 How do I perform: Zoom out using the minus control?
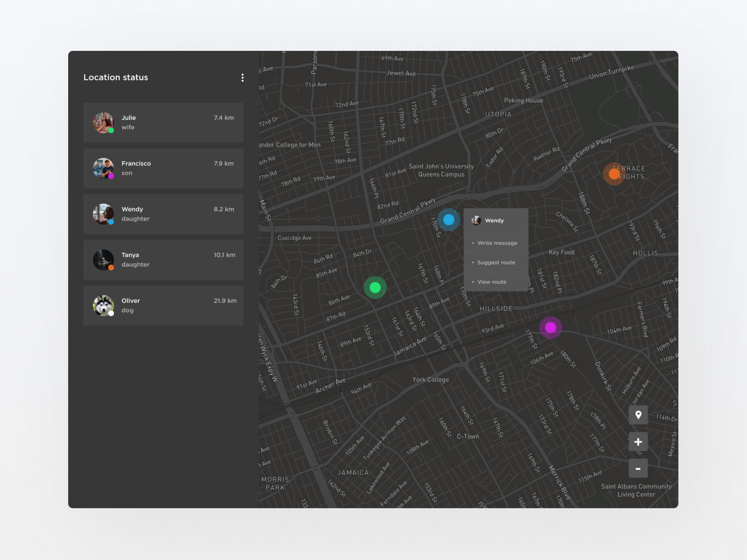point(638,468)
